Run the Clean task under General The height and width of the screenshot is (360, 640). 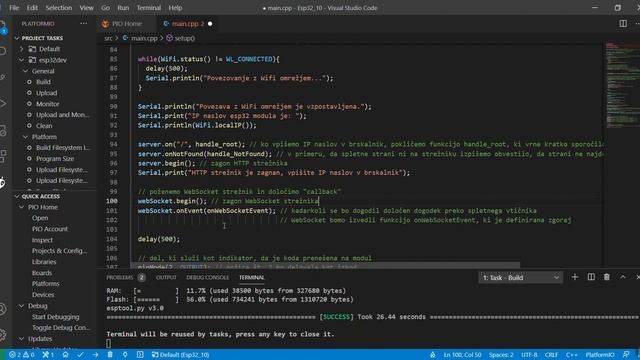(x=44, y=126)
